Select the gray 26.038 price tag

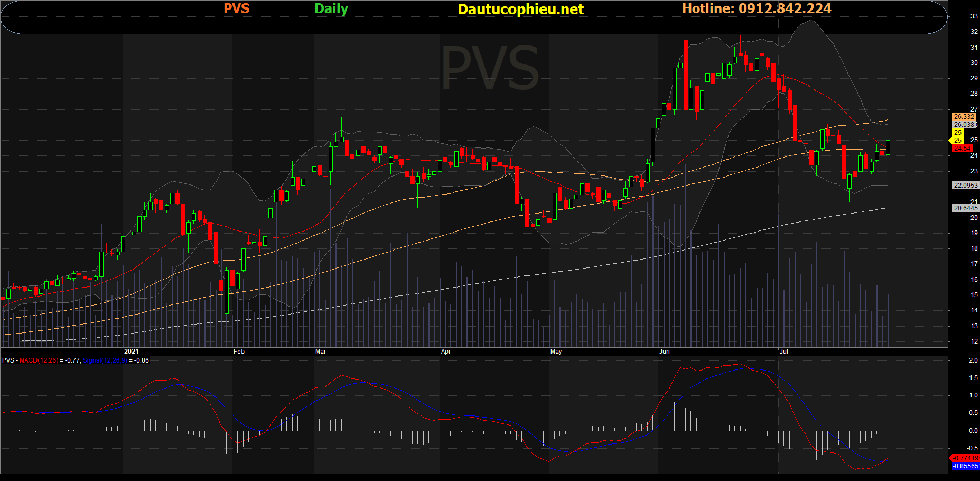click(x=964, y=125)
